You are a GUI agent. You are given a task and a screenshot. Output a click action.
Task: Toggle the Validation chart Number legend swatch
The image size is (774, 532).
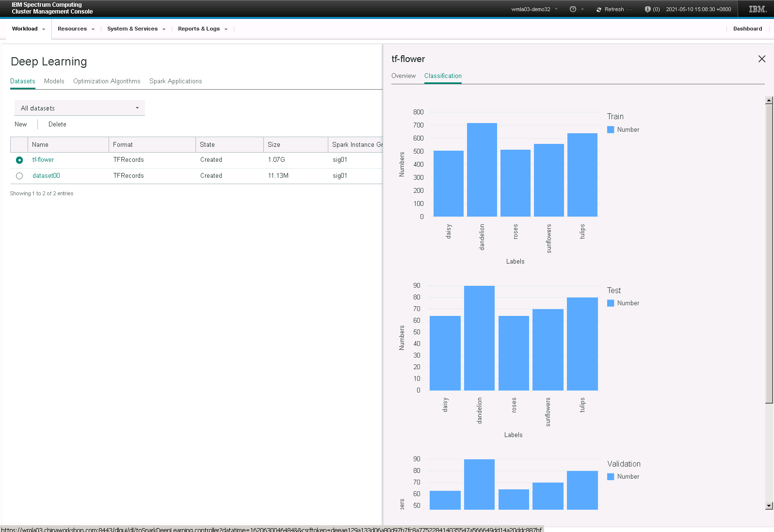pyautogui.click(x=611, y=477)
